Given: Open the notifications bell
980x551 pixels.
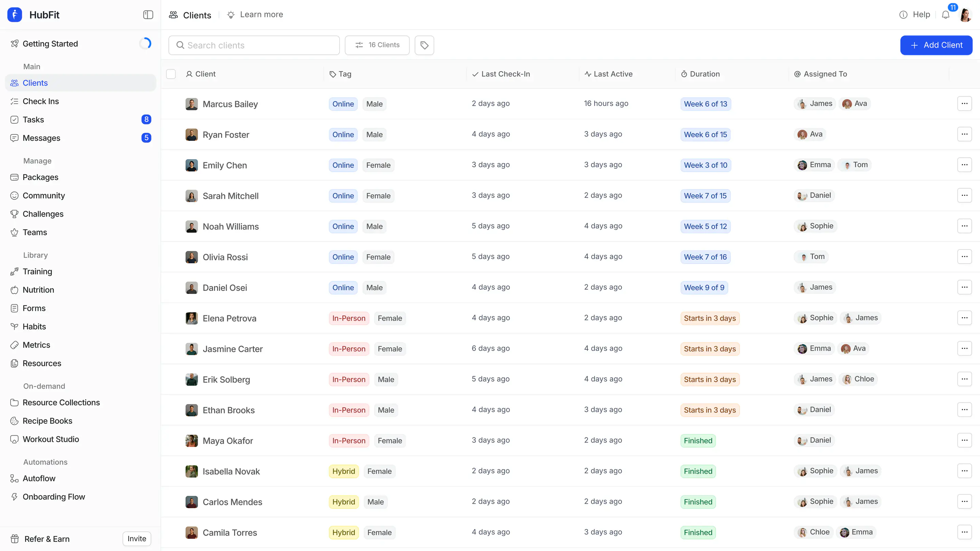Looking at the screenshot, I should pyautogui.click(x=945, y=15).
